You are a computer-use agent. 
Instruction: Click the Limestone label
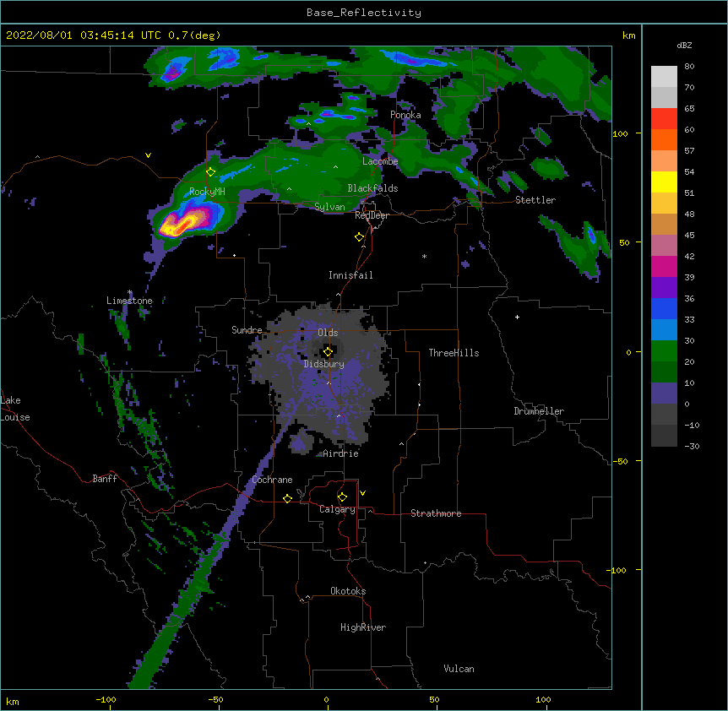click(129, 301)
